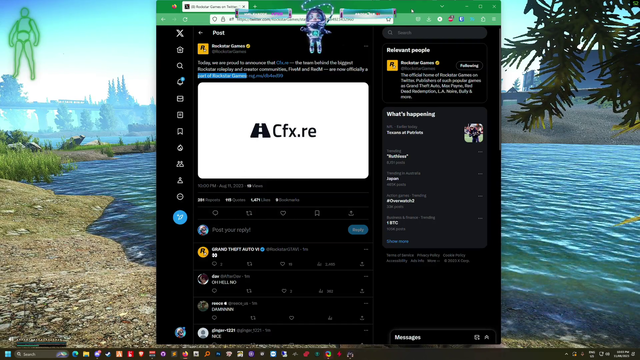Image resolution: width=640 pixels, height=360 pixels.
Task: Open more options on dav's reply
Action: click(x=366, y=276)
